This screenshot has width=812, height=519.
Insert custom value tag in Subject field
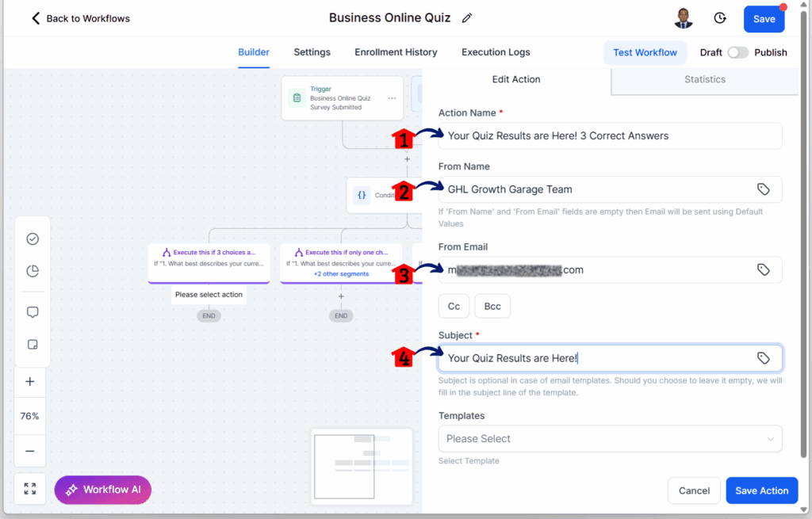tap(764, 358)
